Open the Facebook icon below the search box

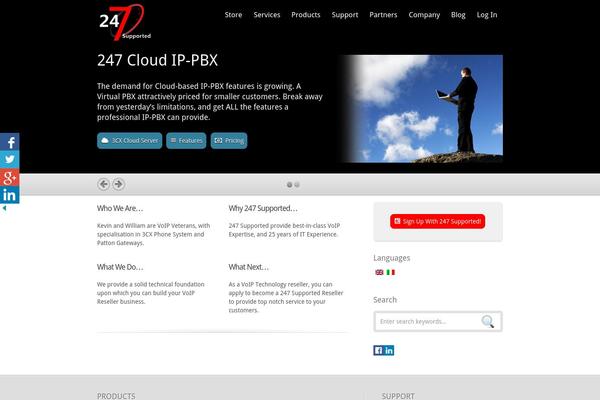pos(378,350)
